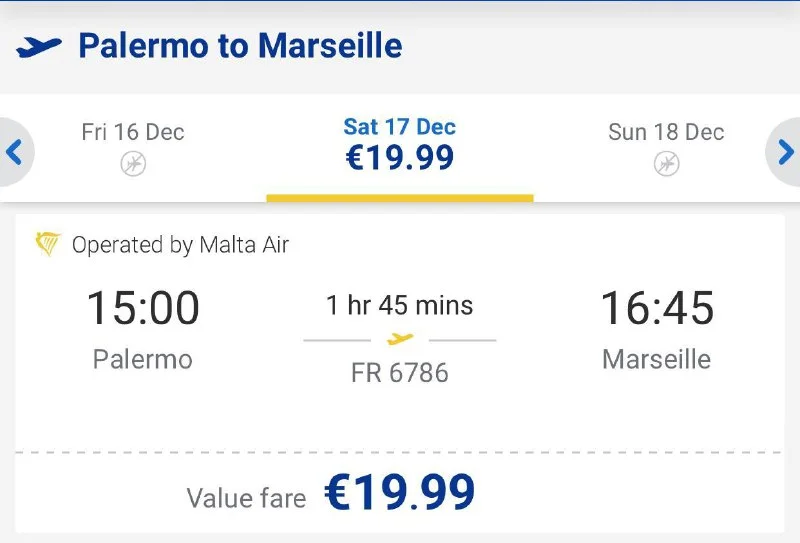
Task: Click the €19.99 price under Sat 17 Dec
Action: click(400, 158)
